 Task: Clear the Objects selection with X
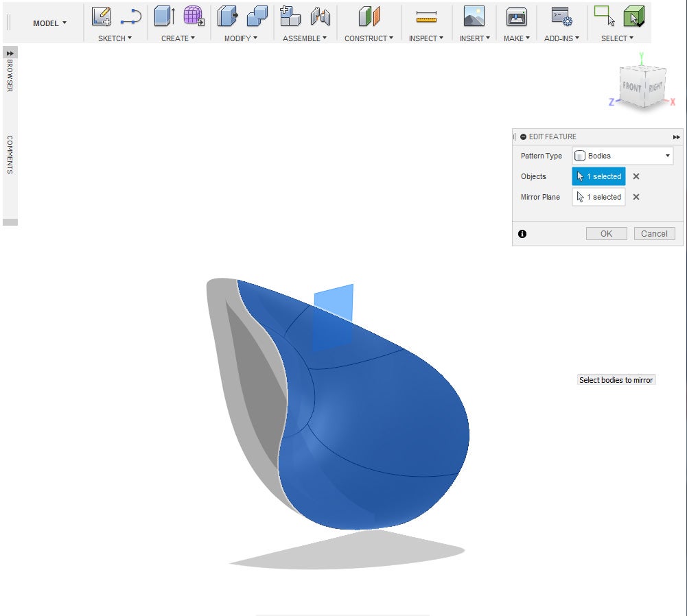coord(636,176)
